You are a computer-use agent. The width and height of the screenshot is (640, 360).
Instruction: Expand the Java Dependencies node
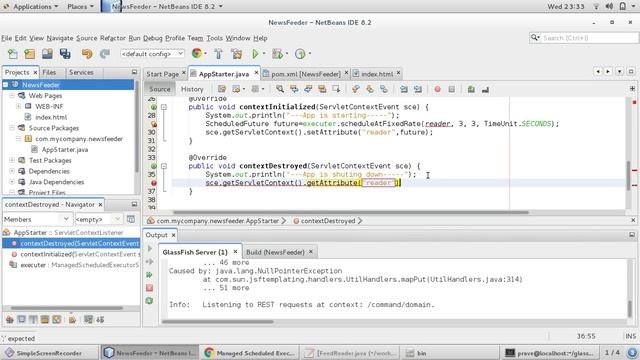point(12,182)
